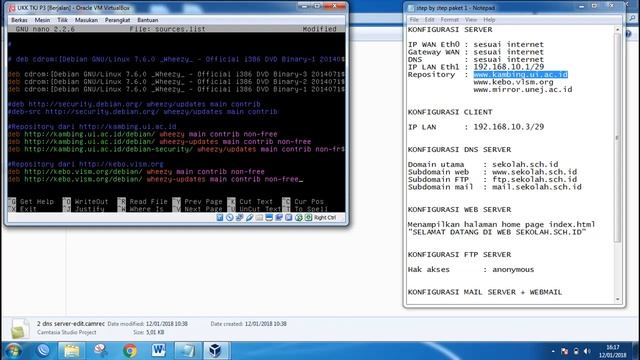640x360 pixels.
Task: Open the Masukan menu in VirtualBox
Action: click(x=86, y=20)
